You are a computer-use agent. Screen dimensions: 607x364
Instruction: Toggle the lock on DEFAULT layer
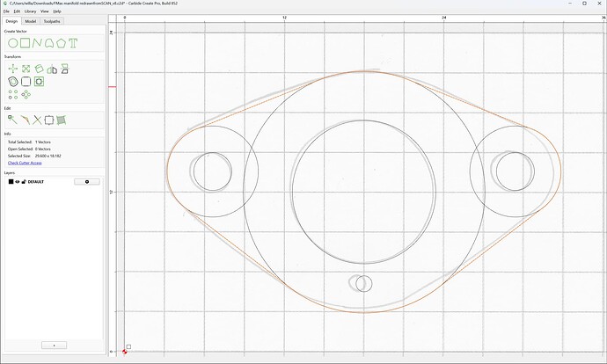tap(24, 182)
